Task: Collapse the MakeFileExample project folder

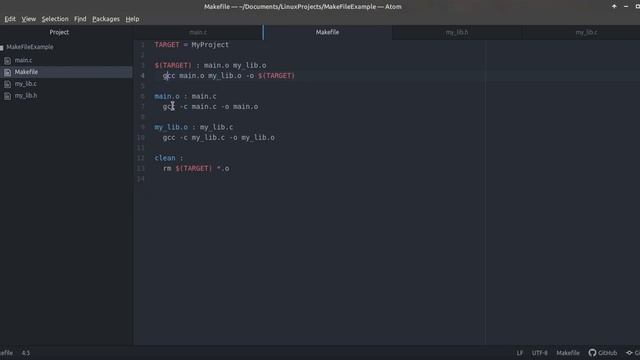Action: pos(30,47)
